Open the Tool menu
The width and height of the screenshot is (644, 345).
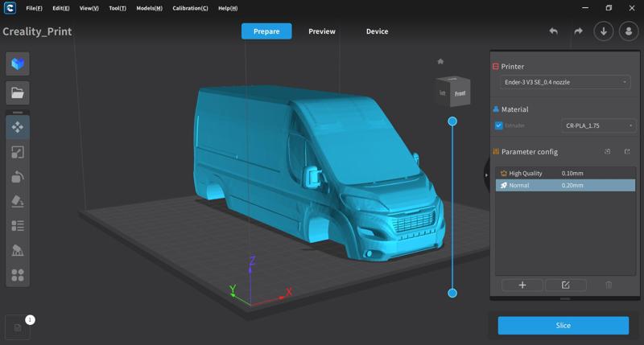[x=118, y=8]
